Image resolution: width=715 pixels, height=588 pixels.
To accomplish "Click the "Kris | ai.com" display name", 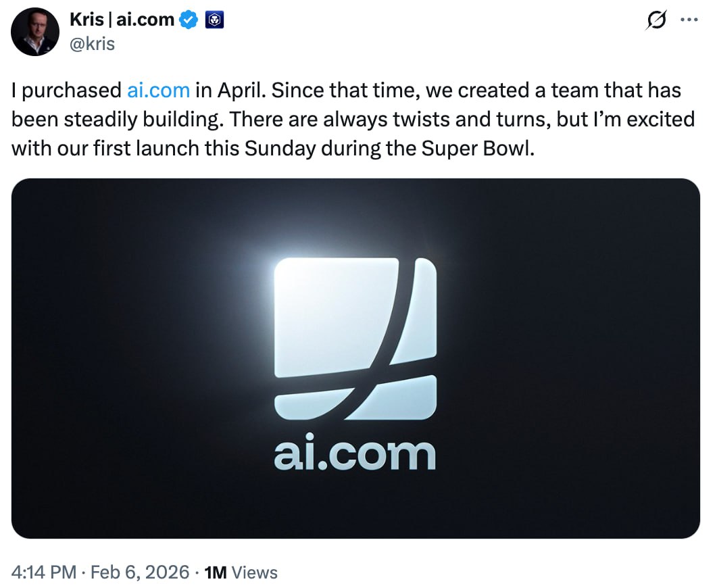I will tap(122, 20).
